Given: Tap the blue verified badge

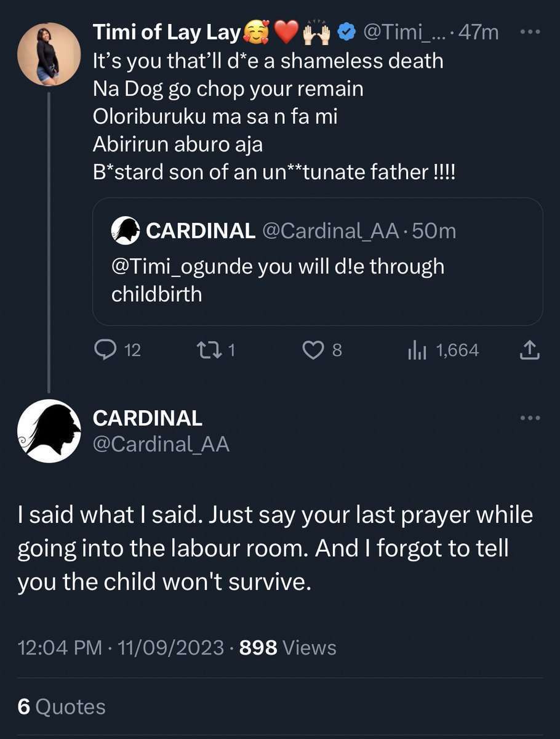Looking at the screenshot, I should (348, 33).
